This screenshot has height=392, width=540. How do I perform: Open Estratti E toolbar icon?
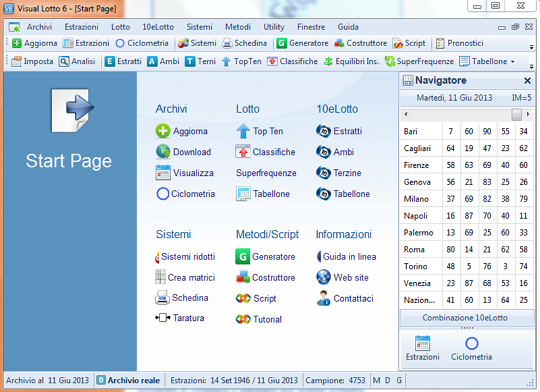123,61
